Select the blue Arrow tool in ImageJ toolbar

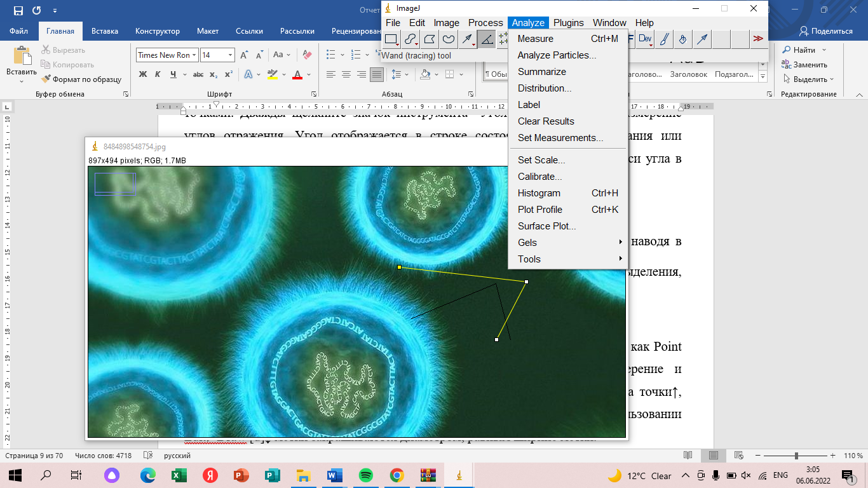click(x=702, y=39)
